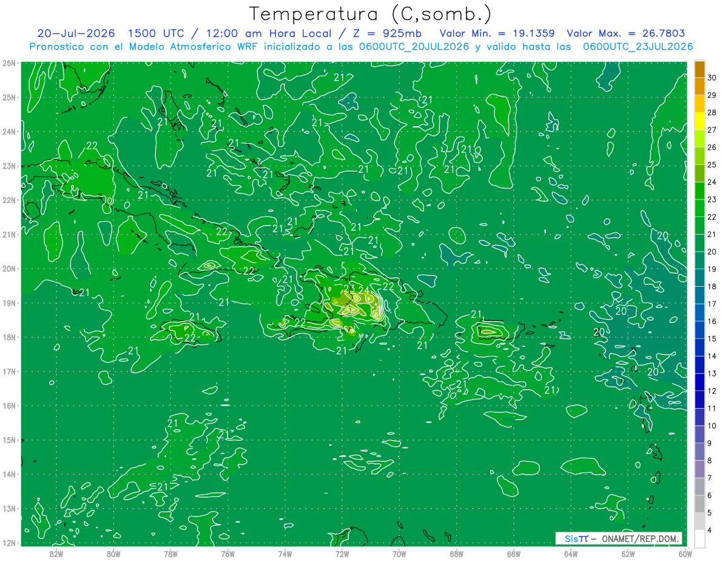
Task: Click the top dark-orange color bar segment above 30
Action: tap(699, 69)
